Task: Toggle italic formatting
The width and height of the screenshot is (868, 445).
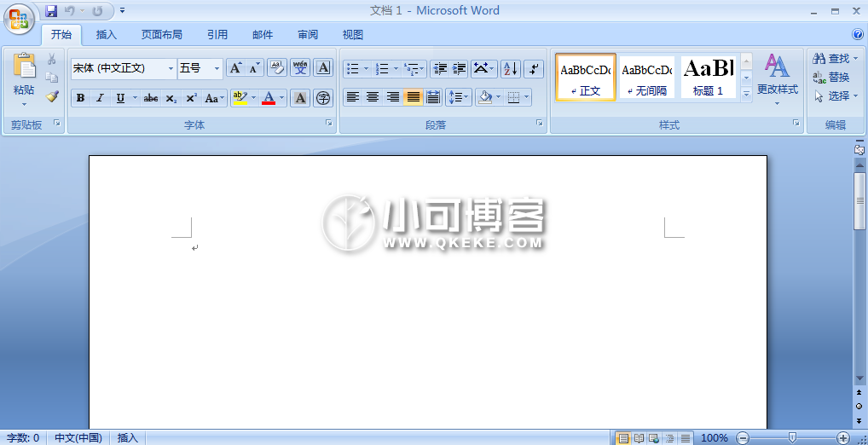Action: pyautogui.click(x=101, y=98)
